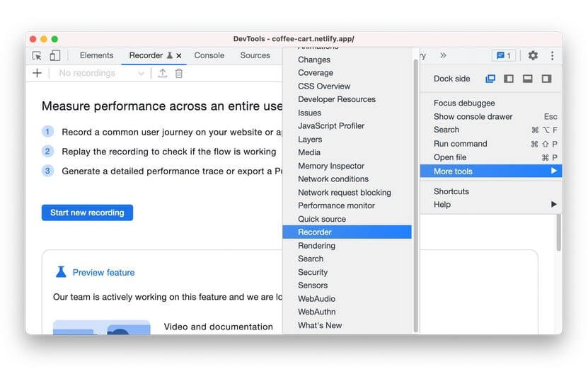
Task: Switch to the Console tab
Action: pos(209,55)
